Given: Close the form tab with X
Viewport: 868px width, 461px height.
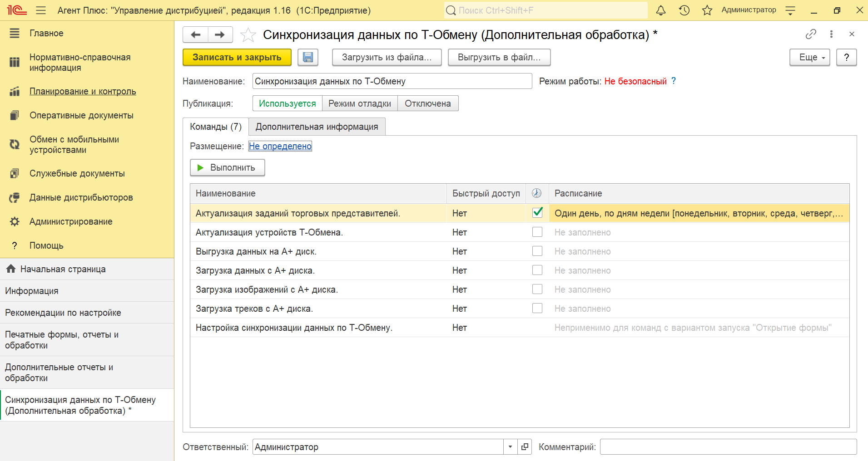Looking at the screenshot, I should 852,34.
